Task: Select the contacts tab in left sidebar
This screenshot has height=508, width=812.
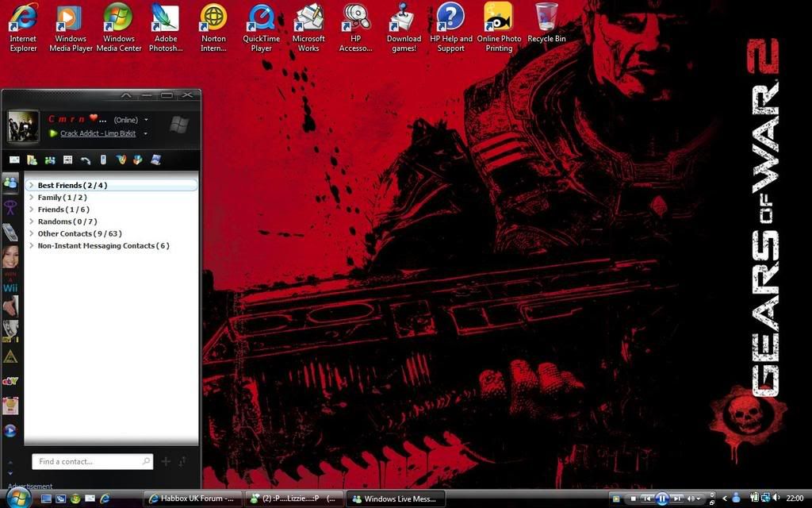Action: 10,182
